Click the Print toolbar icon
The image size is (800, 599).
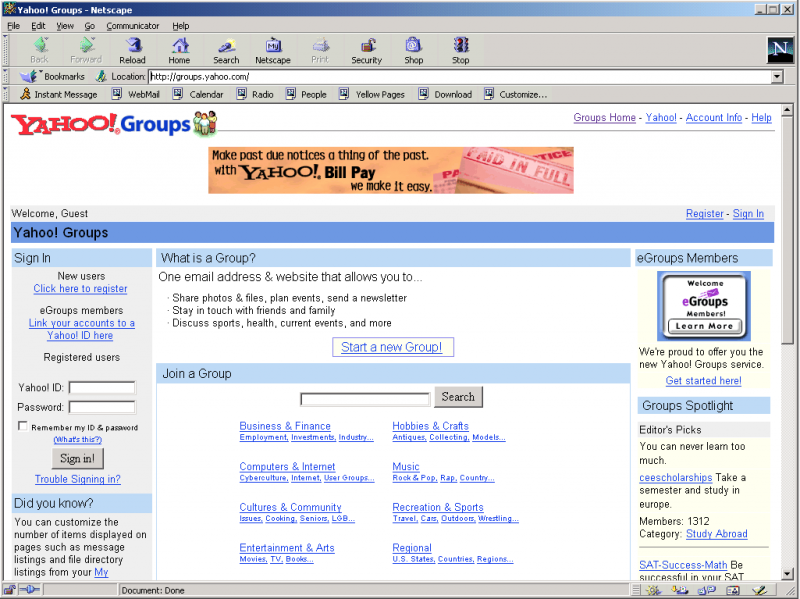(319, 50)
